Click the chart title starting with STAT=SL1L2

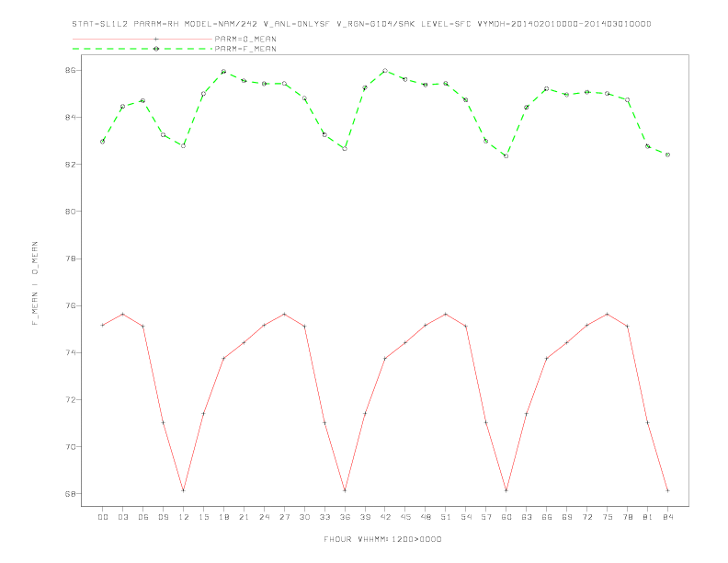click(361, 24)
